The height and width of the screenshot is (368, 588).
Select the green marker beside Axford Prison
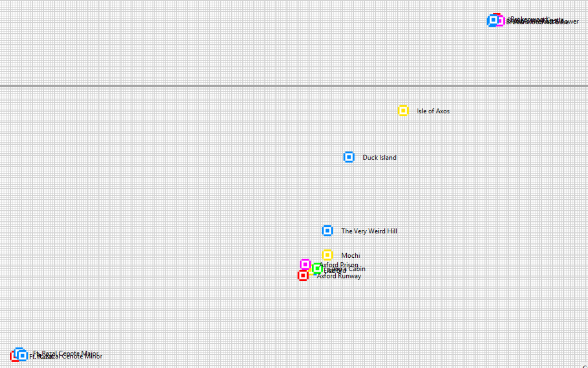(317, 268)
